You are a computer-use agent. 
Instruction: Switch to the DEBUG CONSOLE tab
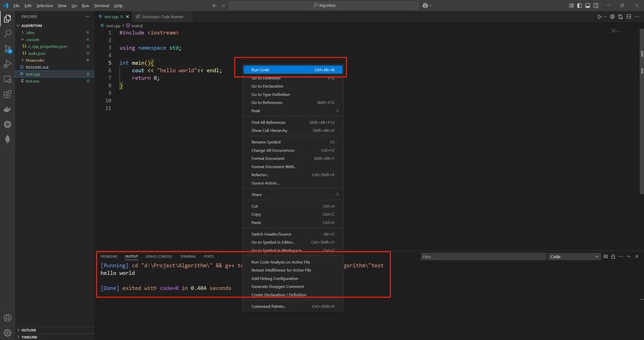click(159, 256)
